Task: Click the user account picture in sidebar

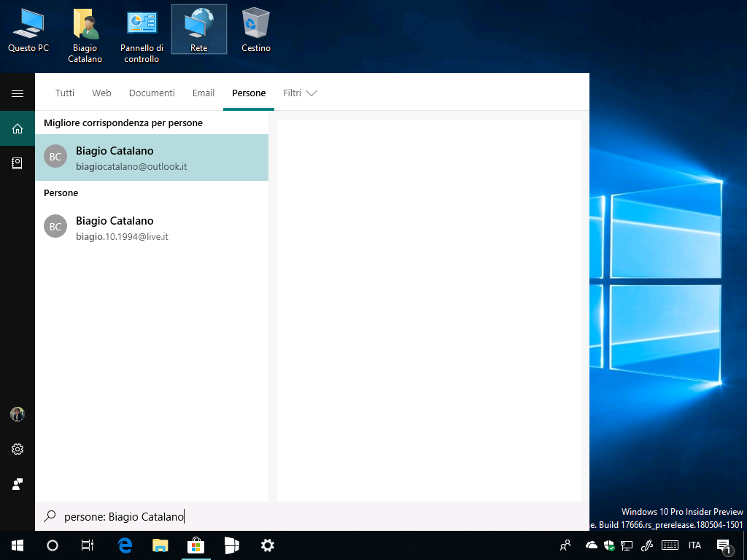Action: [18, 414]
